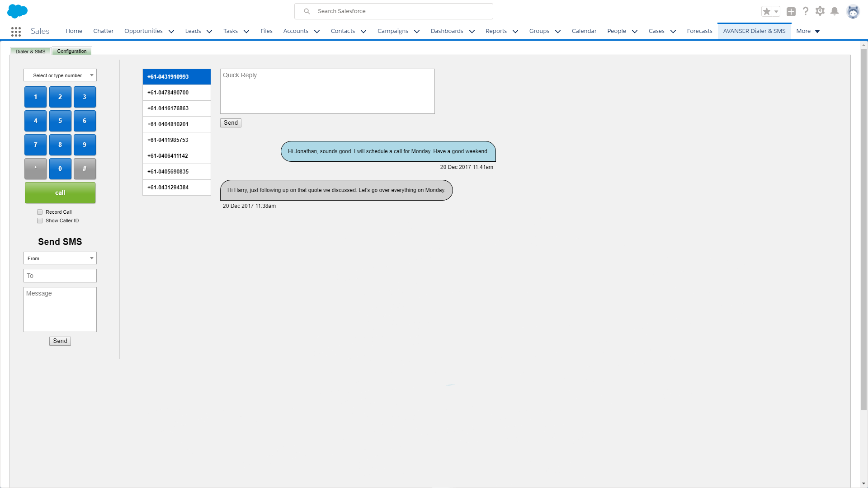Screen dimensions: 868x488
Task: Open the Help menu question mark
Action: pyautogui.click(x=806, y=11)
